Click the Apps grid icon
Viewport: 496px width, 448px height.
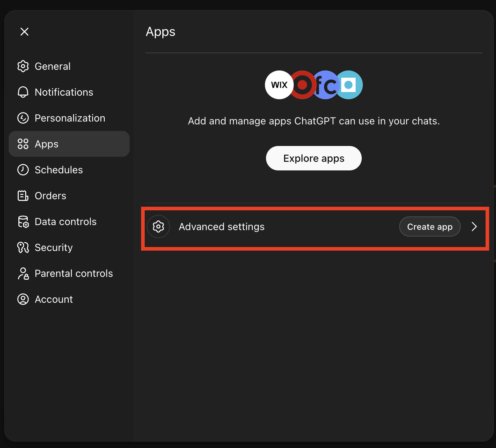click(23, 144)
